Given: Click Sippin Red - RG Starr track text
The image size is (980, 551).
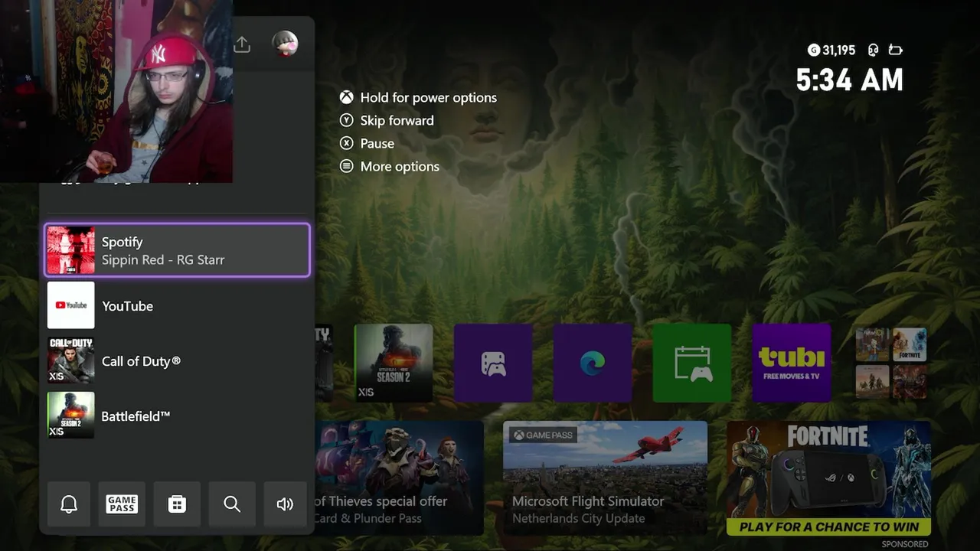Looking at the screenshot, I should click(x=163, y=260).
